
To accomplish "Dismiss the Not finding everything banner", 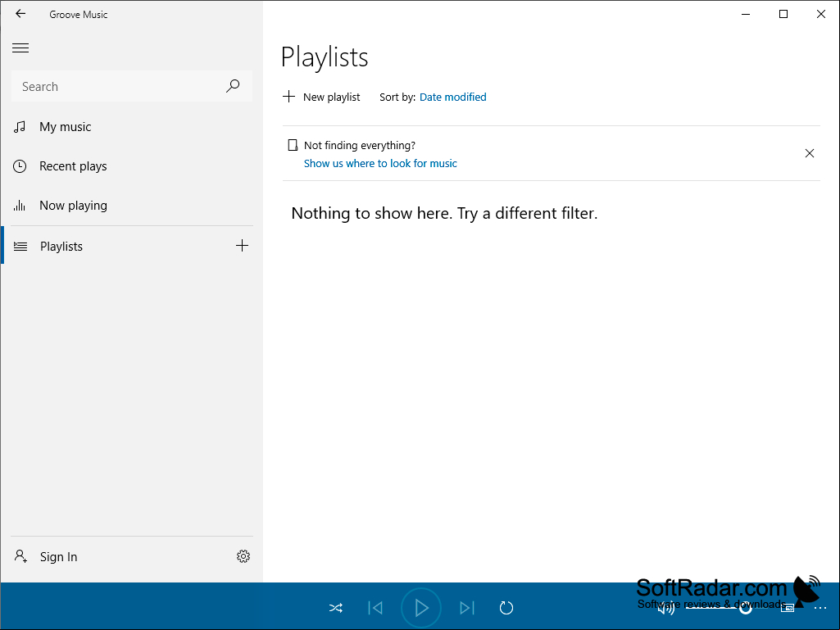I will pos(810,153).
